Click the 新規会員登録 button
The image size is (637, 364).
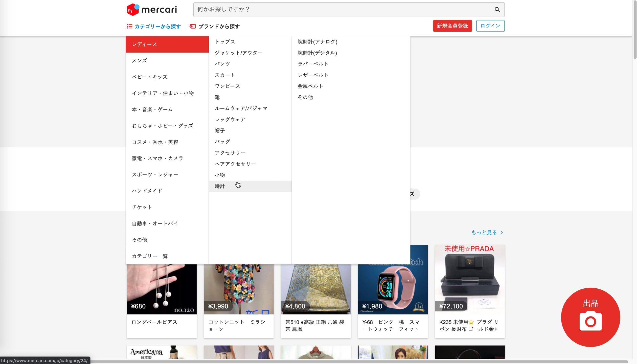point(452,26)
